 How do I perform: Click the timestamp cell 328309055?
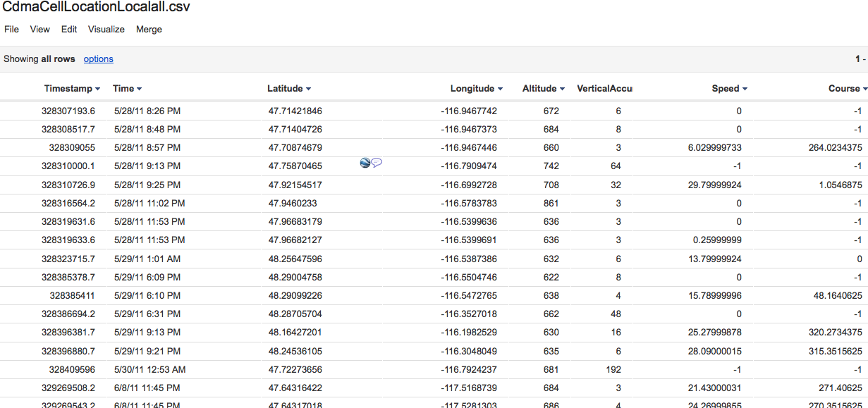pos(72,148)
